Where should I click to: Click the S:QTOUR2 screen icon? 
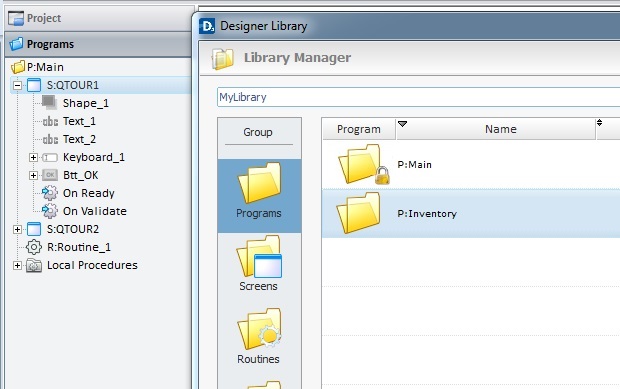(x=34, y=229)
